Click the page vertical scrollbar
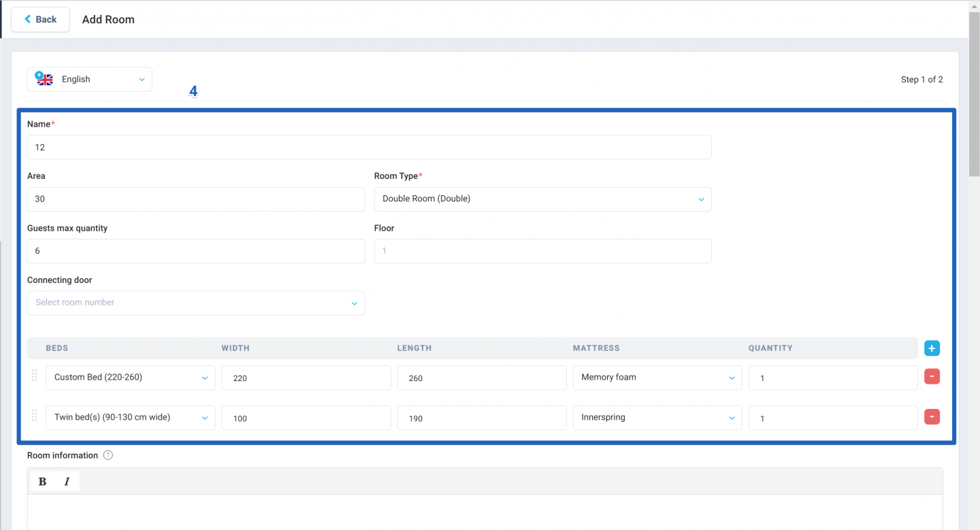The width and height of the screenshot is (980, 530). point(974,95)
